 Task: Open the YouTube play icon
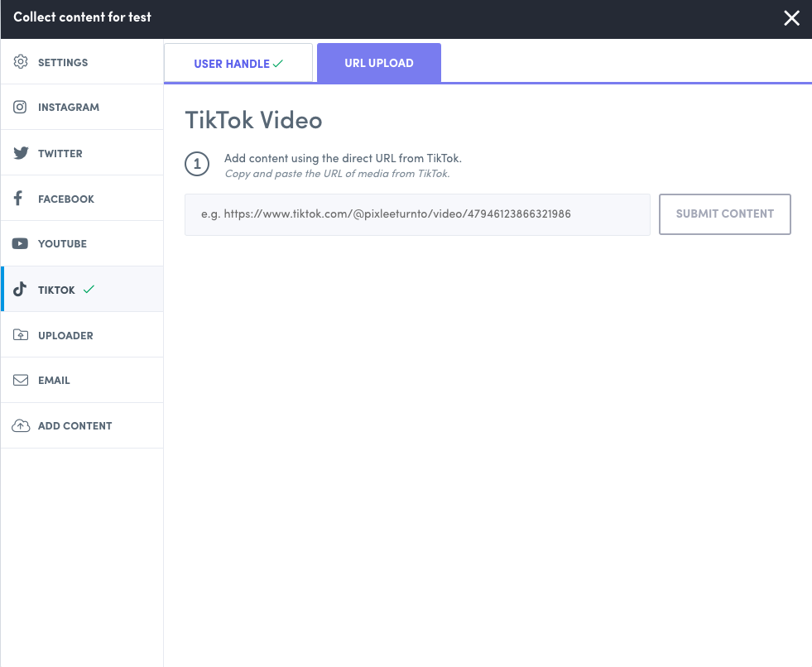click(21, 243)
